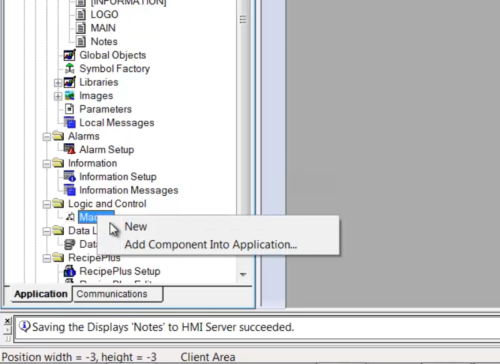The width and height of the screenshot is (500, 364).
Task: Open the Information Setup icon
Action: click(x=69, y=176)
